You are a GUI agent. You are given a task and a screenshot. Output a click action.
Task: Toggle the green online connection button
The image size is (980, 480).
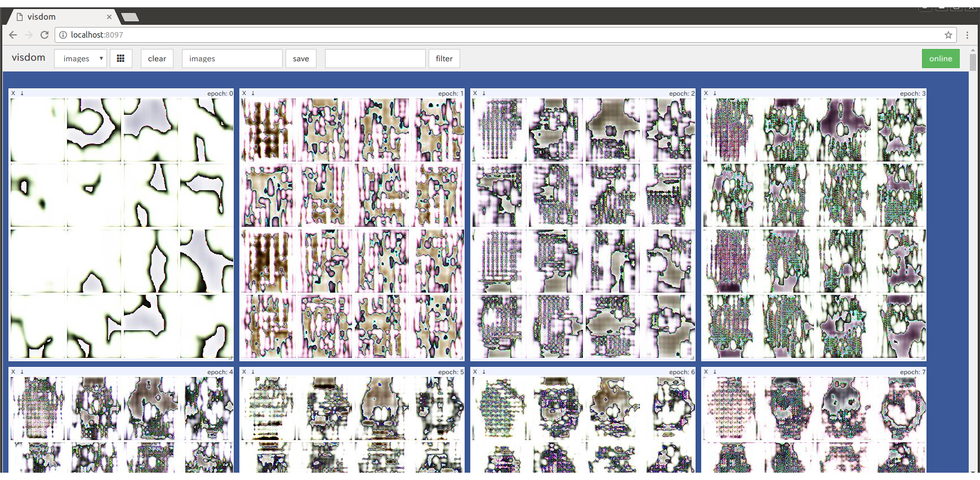941,59
